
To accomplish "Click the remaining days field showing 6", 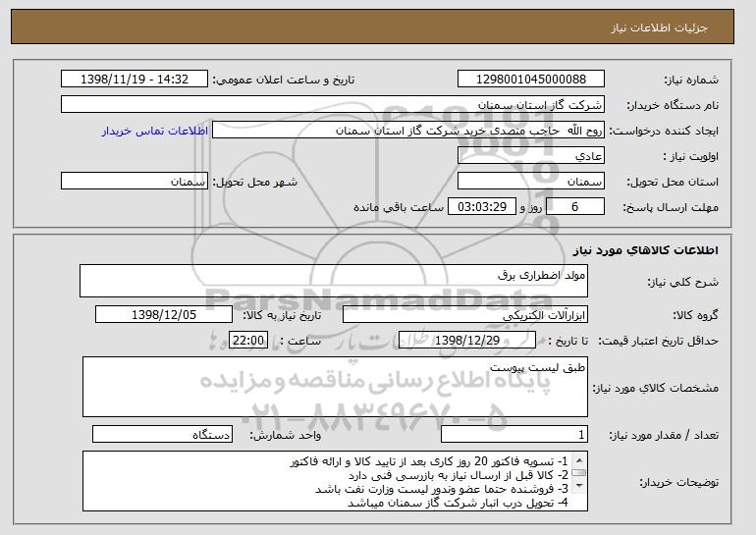I will coord(575,207).
